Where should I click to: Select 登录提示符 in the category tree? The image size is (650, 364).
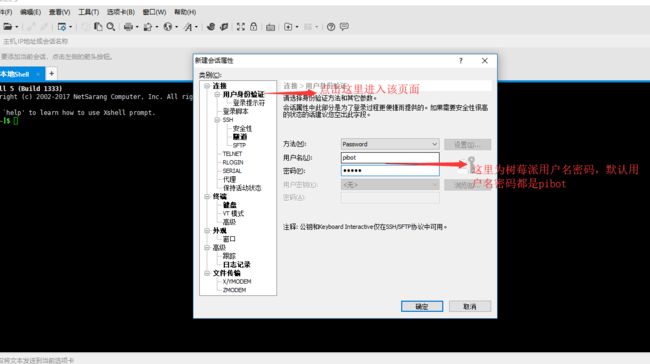249,103
